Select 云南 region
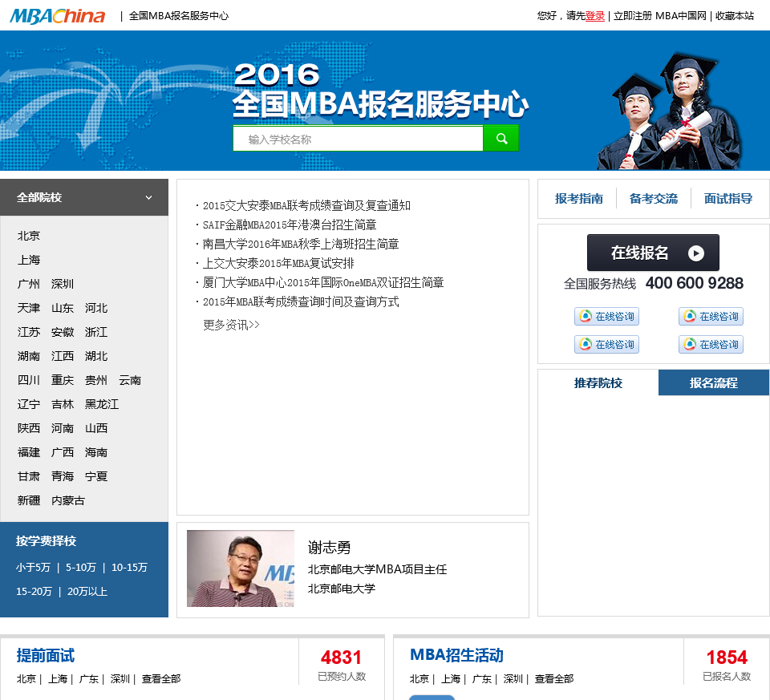Viewport: 770px width, 700px height. point(130,380)
